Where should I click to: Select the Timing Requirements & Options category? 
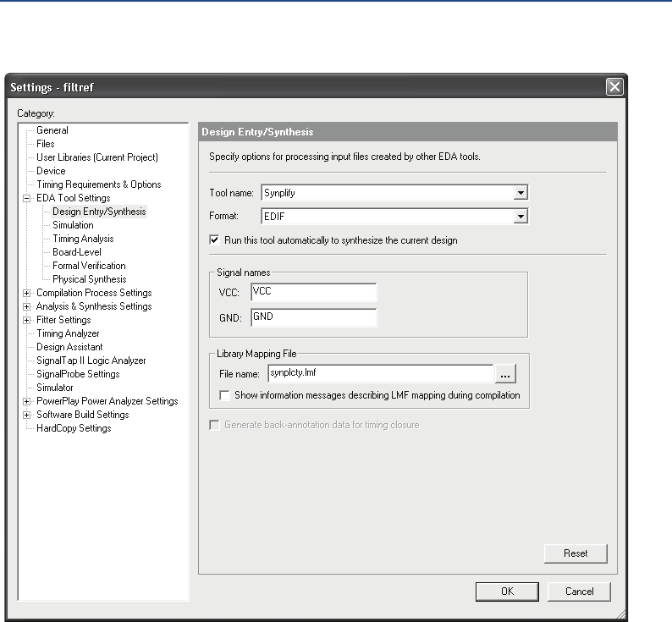point(98,184)
